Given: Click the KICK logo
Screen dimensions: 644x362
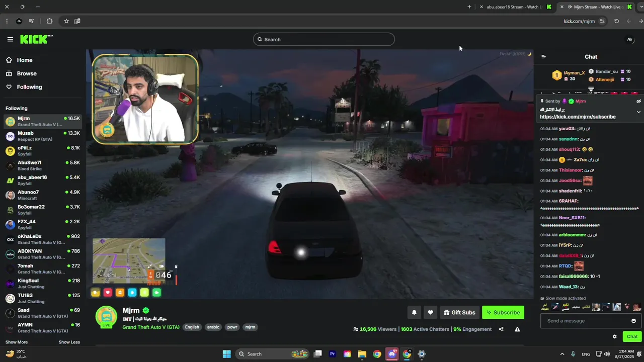Looking at the screenshot, I should [36, 39].
